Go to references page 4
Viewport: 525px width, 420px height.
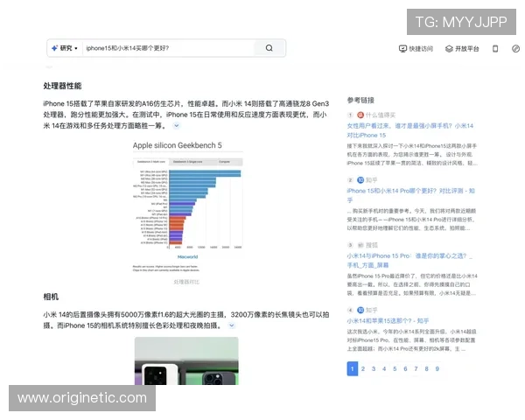[x=384, y=368]
